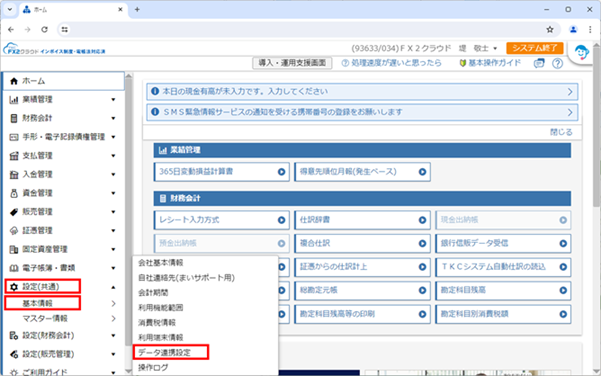Screen dimensions: 601x376
Task: Open the 銀行信販データ受信 button
Action: (503, 243)
